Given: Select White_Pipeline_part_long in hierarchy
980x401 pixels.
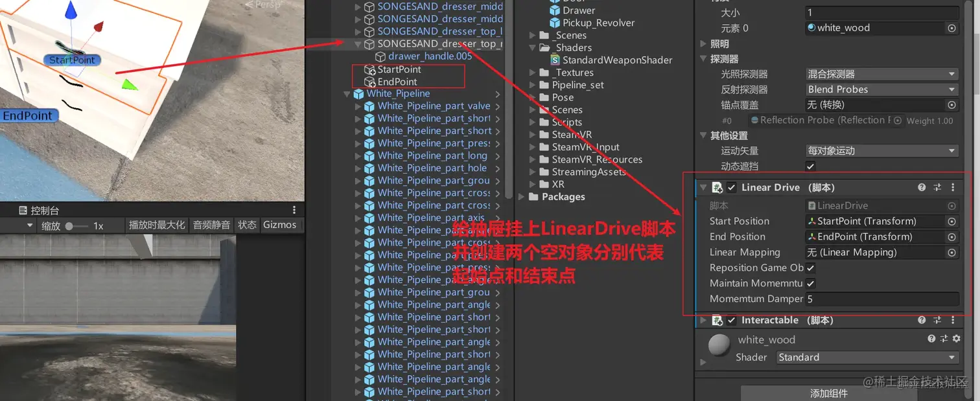Looking at the screenshot, I should (432, 155).
